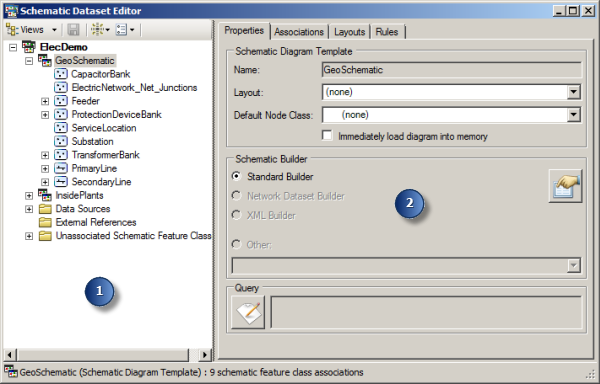Open the Default Node Class dropdown
This screenshot has height=384, width=600.
[573, 115]
